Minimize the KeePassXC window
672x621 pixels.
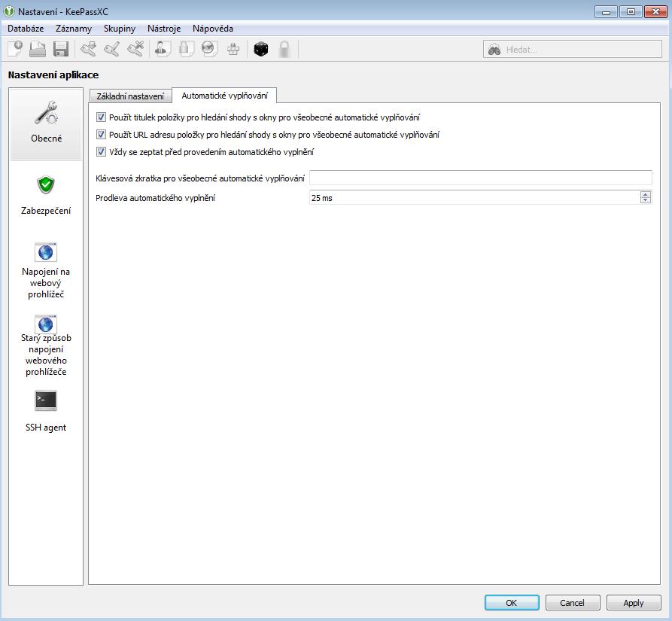[606, 12]
